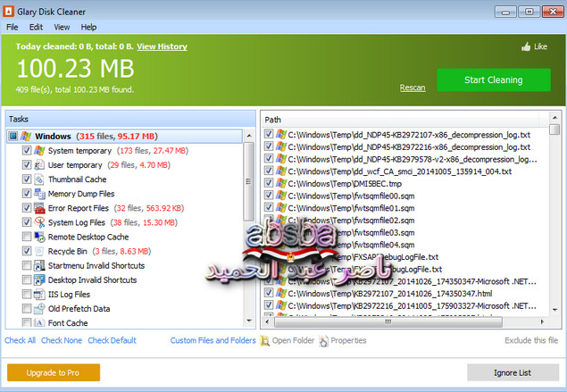Image resolution: width=567 pixels, height=392 pixels.
Task: Click the Start Cleaning button
Action: (494, 80)
